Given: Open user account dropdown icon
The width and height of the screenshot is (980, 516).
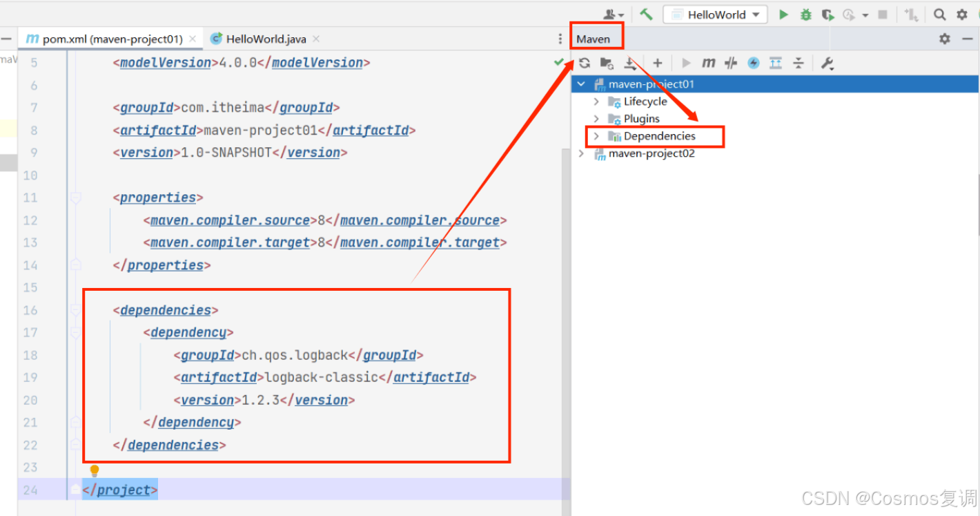Looking at the screenshot, I should pos(614,14).
